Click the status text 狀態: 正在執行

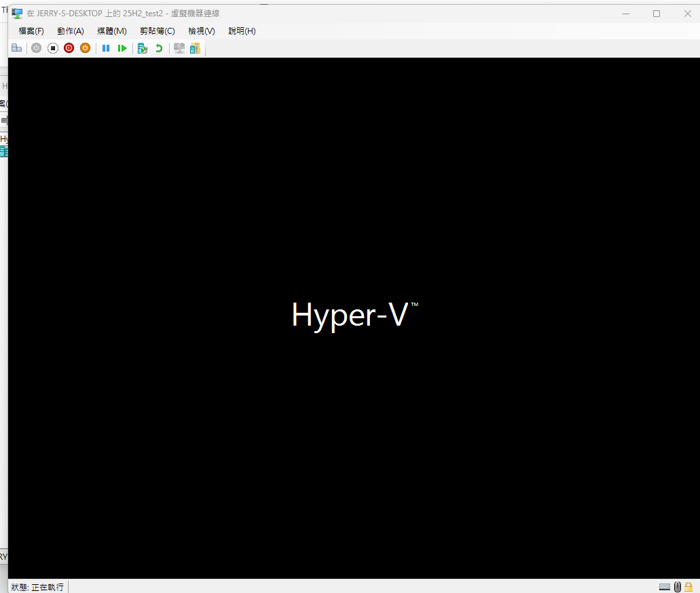(37, 587)
